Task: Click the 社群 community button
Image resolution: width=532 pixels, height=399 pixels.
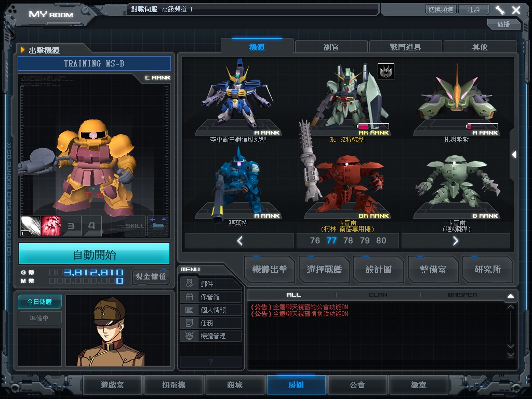Action: (x=474, y=10)
